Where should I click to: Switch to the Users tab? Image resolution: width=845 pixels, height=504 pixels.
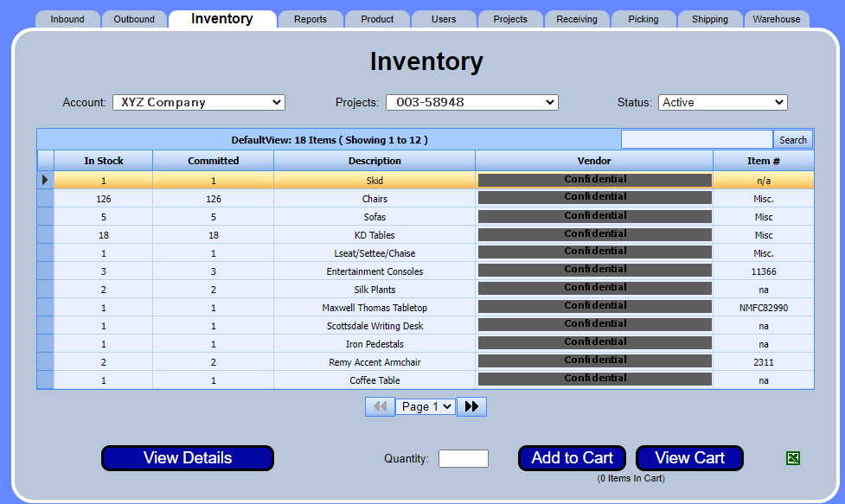pos(444,19)
